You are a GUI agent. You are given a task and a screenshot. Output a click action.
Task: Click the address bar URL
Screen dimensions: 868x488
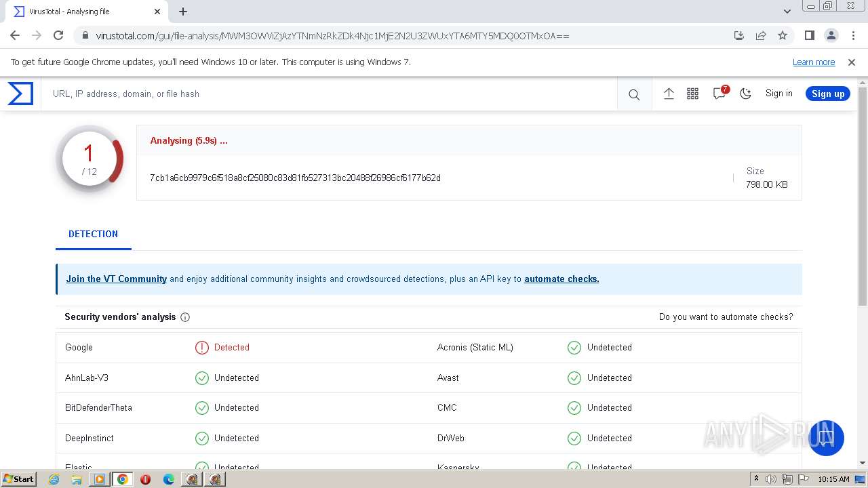coord(332,36)
